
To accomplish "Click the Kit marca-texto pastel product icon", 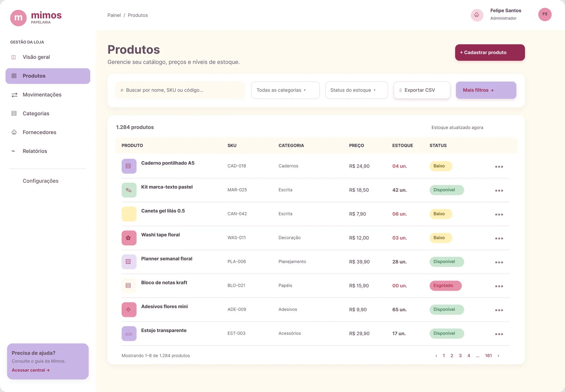I will 129,190.
